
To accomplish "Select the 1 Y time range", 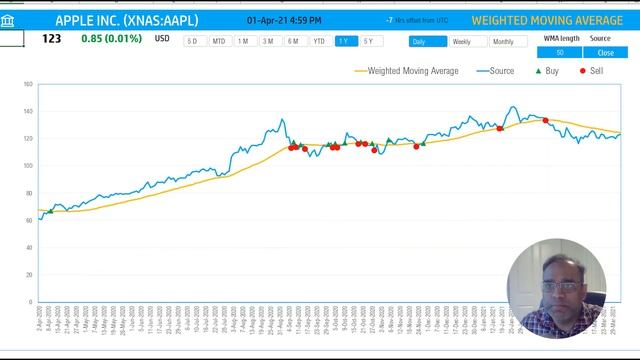I will [x=347, y=41].
